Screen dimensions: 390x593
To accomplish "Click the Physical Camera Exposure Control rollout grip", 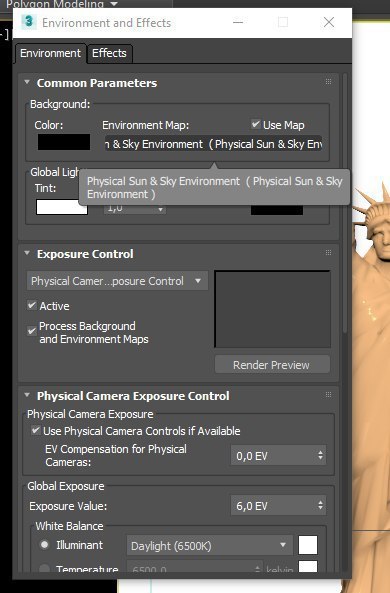I will click(x=328, y=395).
